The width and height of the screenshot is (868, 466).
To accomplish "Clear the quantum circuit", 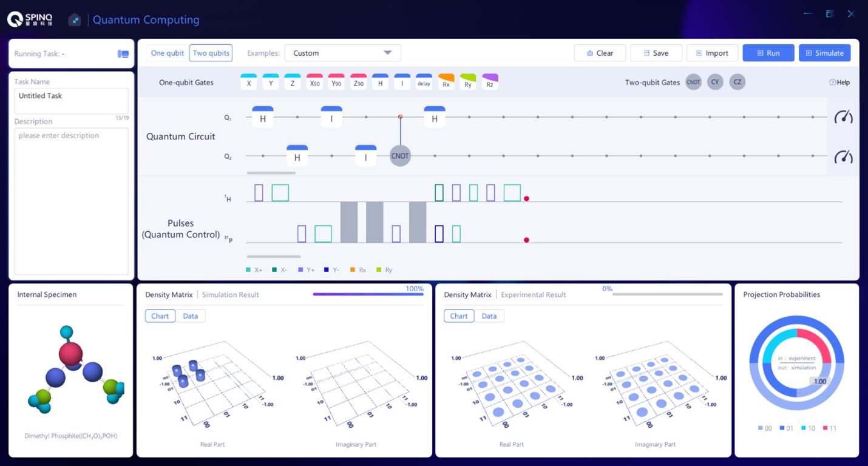I will [x=600, y=53].
